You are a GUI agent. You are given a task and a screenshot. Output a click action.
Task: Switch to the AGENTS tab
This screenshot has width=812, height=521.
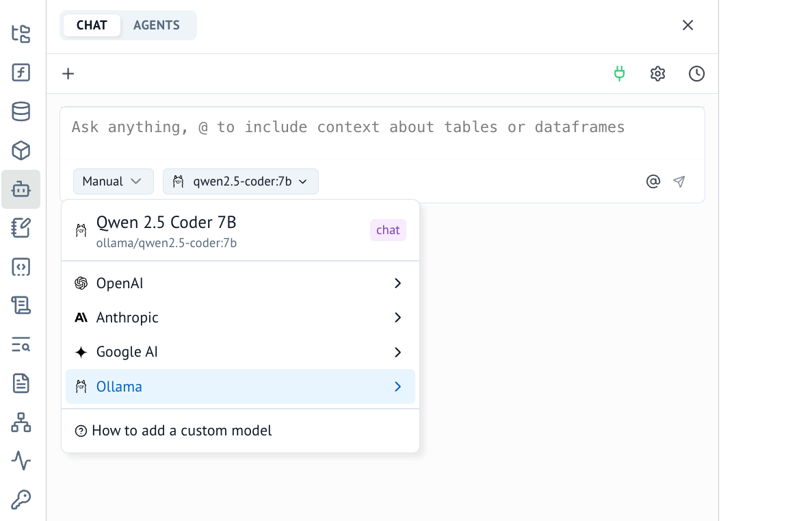click(157, 25)
